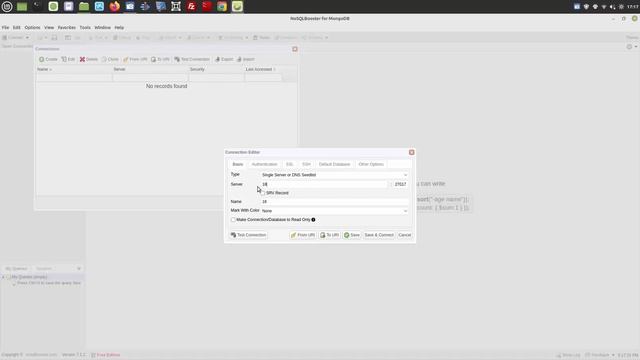The image size is (640, 360).
Task: Open the Window menu
Action: coord(102,27)
